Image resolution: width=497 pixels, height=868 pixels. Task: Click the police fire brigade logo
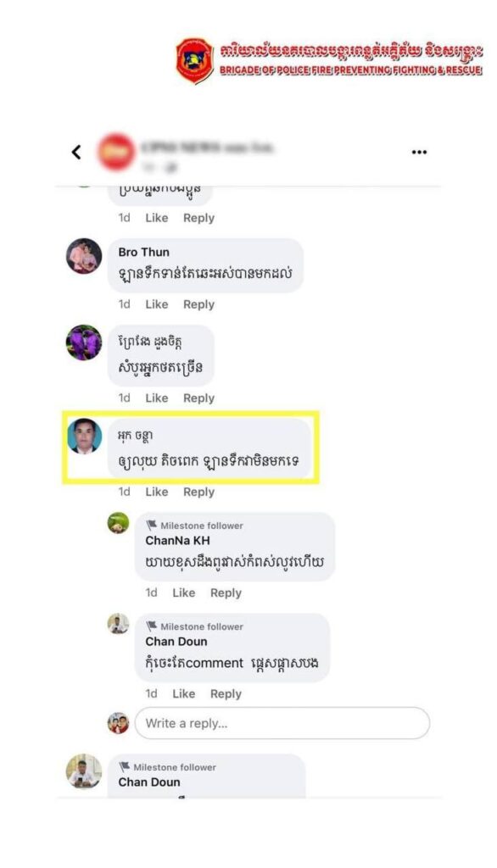[194, 60]
